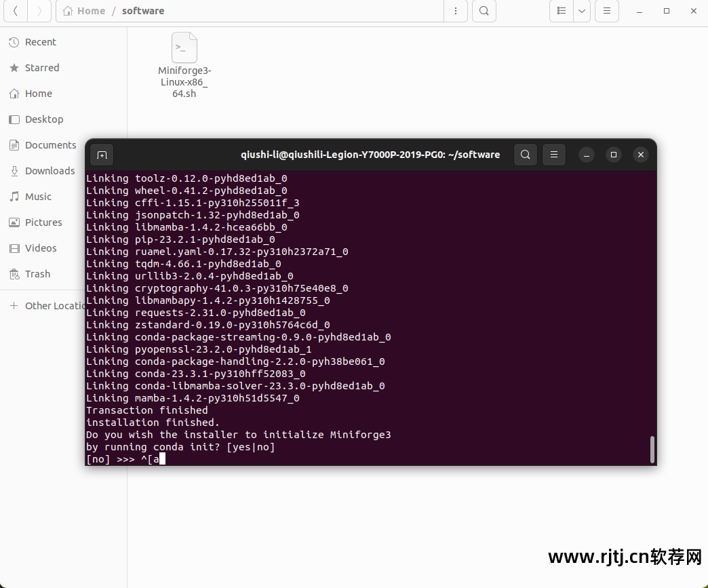Expand the view options dropdown arrow
Screen dimensions: 708x588
pyautogui.click(x=582, y=11)
